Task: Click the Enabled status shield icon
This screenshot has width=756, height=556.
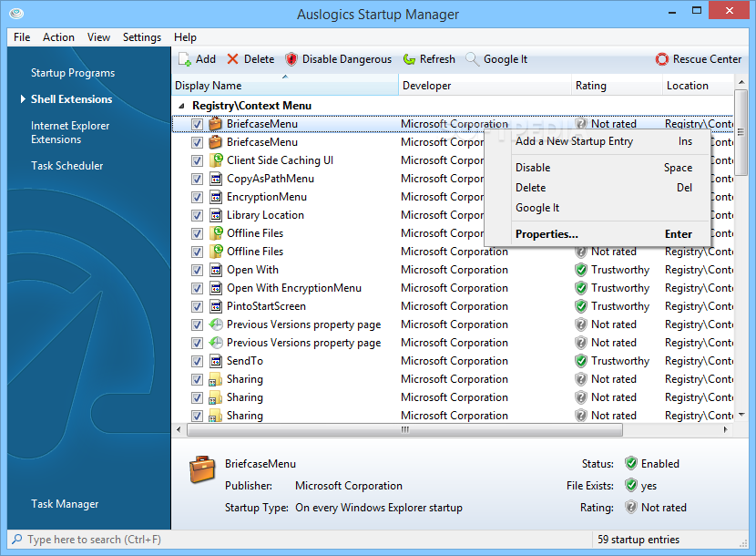Action: click(631, 463)
